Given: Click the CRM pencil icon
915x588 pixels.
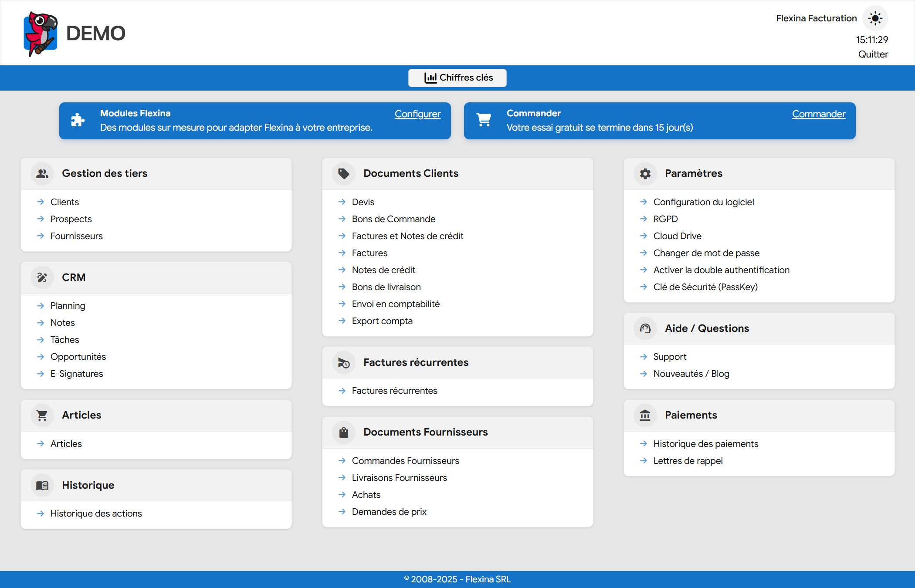Looking at the screenshot, I should point(42,277).
